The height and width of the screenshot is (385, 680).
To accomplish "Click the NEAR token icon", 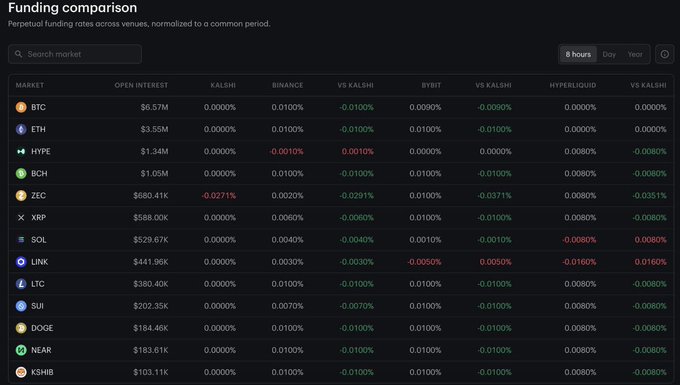I will pos(21,350).
